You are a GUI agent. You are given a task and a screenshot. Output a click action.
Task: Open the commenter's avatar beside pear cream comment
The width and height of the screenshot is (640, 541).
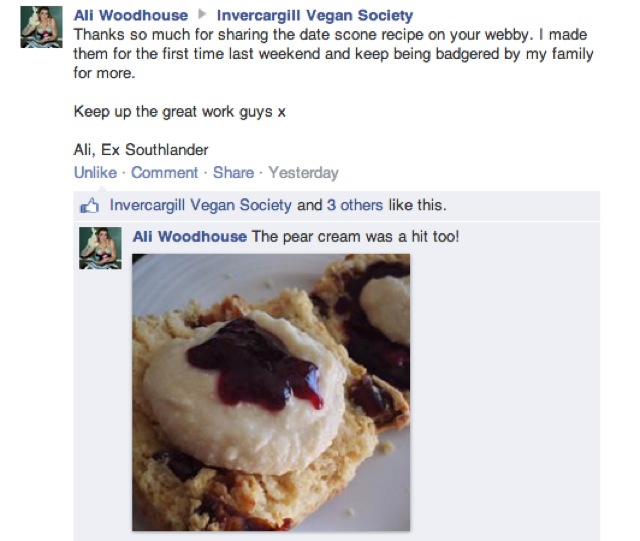point(100,248)
